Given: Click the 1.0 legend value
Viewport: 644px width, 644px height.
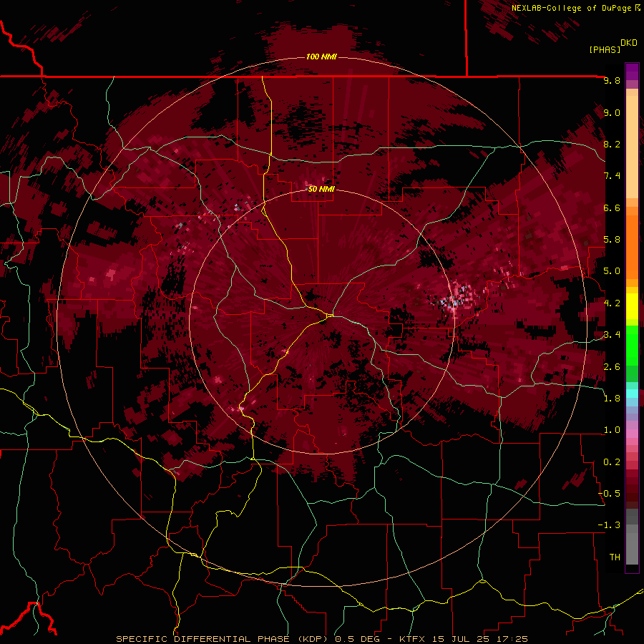Looking at the screenshot, I should point(612,430).
